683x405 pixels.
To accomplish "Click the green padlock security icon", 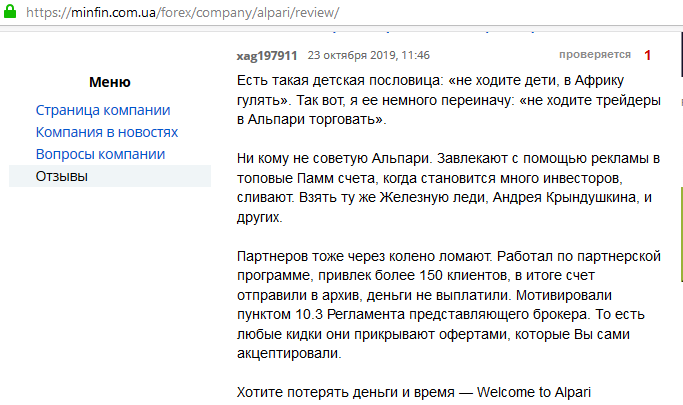I will pos(10,14).
